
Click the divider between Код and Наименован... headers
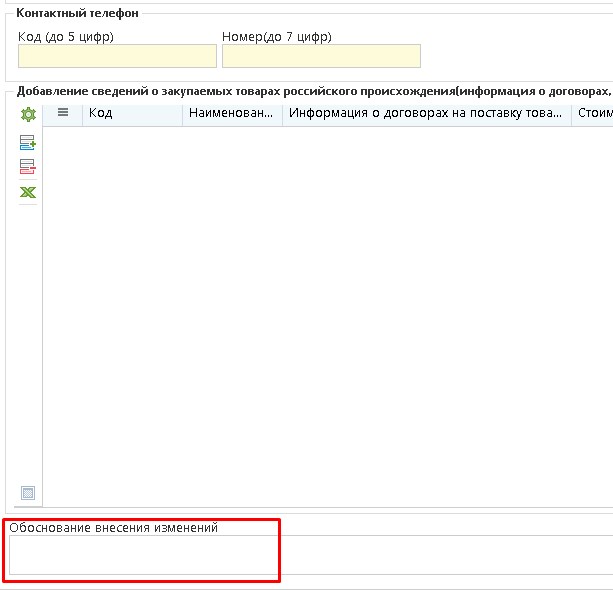pyautogui.click(x=183, y=114)
